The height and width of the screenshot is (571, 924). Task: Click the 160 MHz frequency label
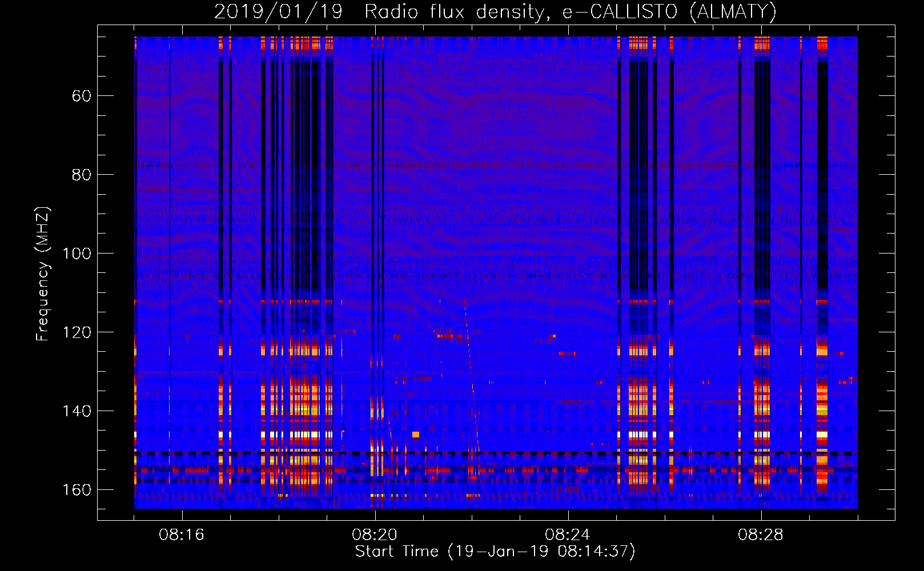click(x=77, y=490)
